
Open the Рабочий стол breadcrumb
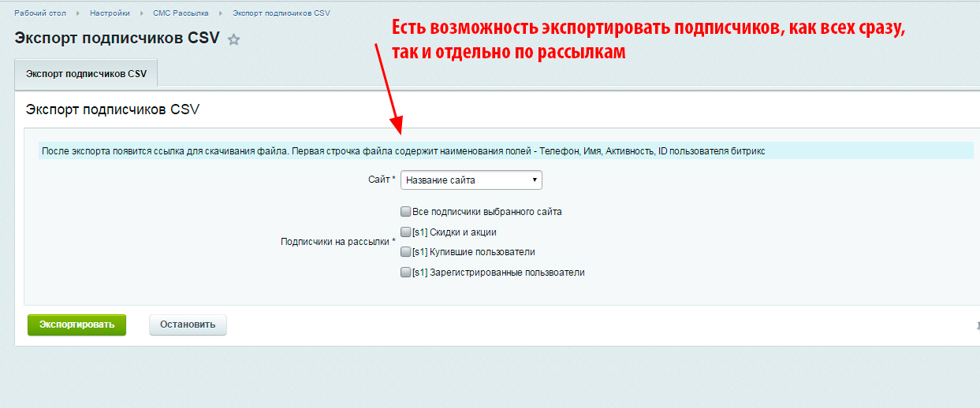click(x=39, y=13)
